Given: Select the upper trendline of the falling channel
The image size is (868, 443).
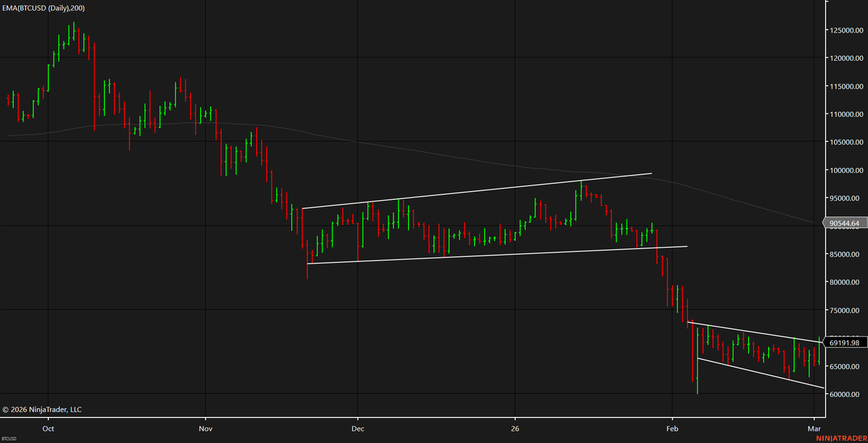Looking at the screenshot, I should point(756,332).
